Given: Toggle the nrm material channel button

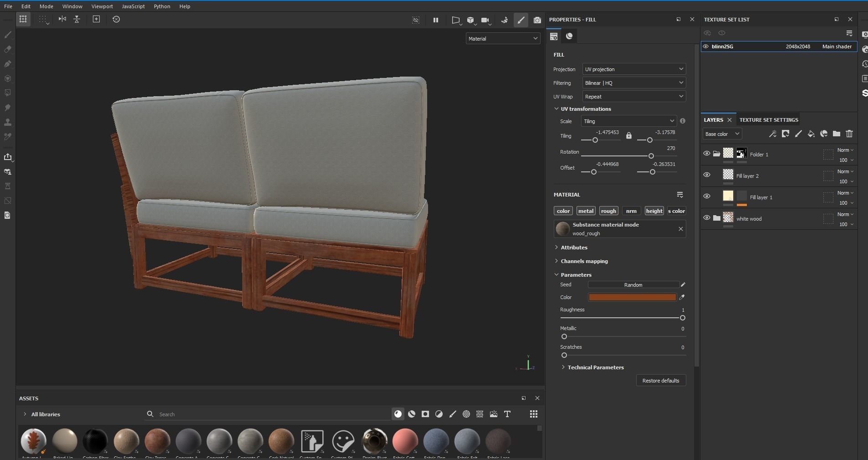Looking at the screenshot, I should 631,211.
